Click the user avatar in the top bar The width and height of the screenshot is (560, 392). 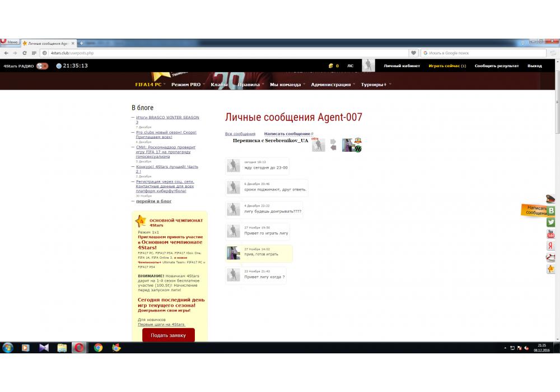(x=368, y=66)
